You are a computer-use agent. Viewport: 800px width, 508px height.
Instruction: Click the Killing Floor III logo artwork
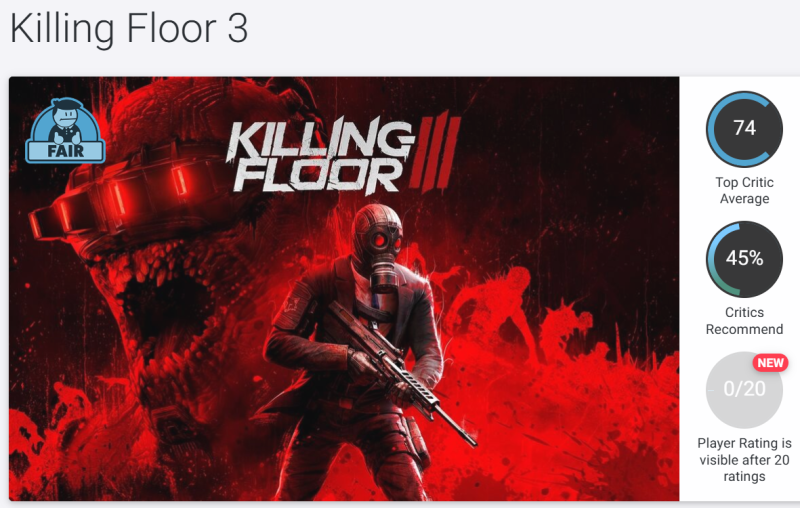343,154
